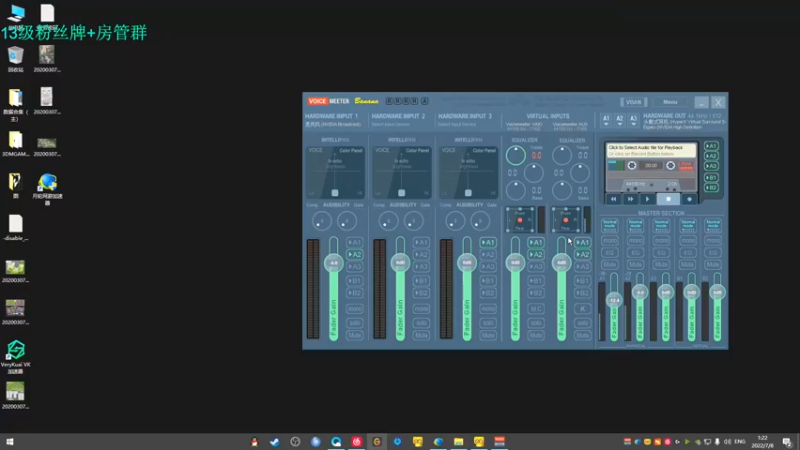
Task: Change Normal mode on A1 master bus
Action: 610,225
